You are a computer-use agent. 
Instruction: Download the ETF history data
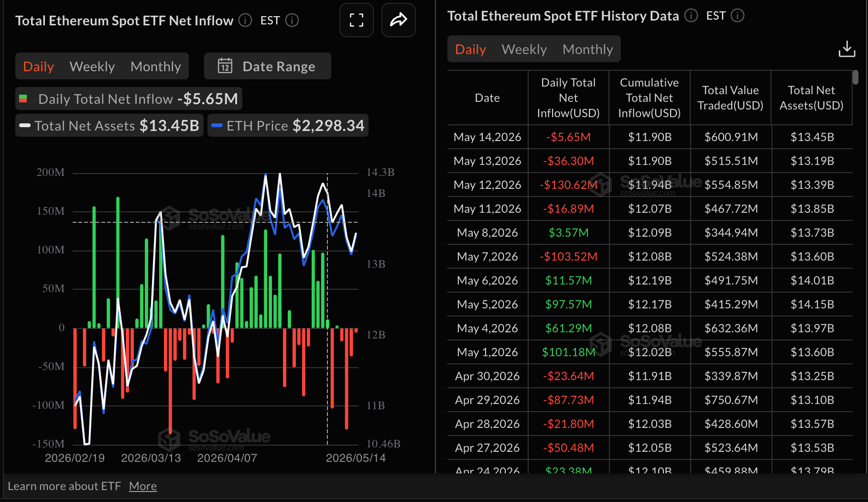tap(846, 49)
